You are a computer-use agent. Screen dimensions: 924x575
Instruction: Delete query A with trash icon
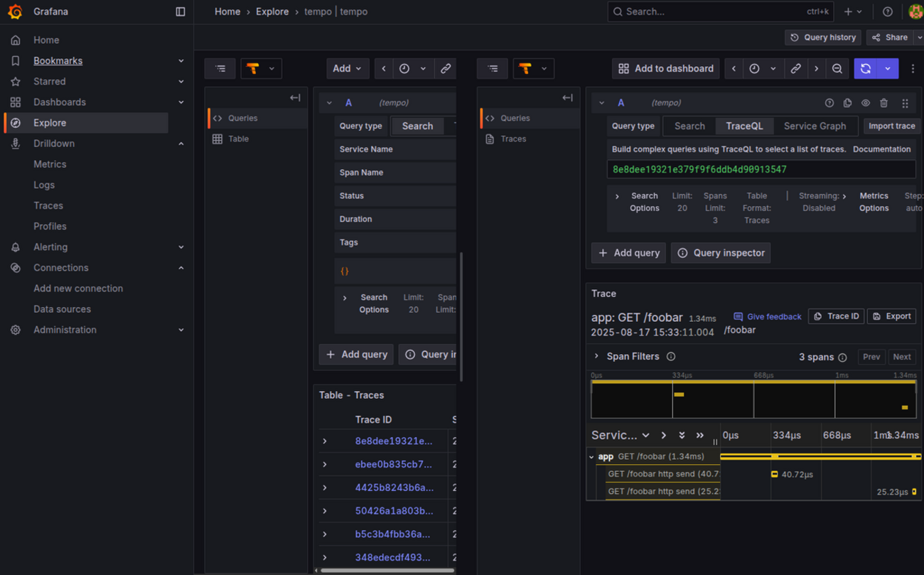(x=884, y=103)
